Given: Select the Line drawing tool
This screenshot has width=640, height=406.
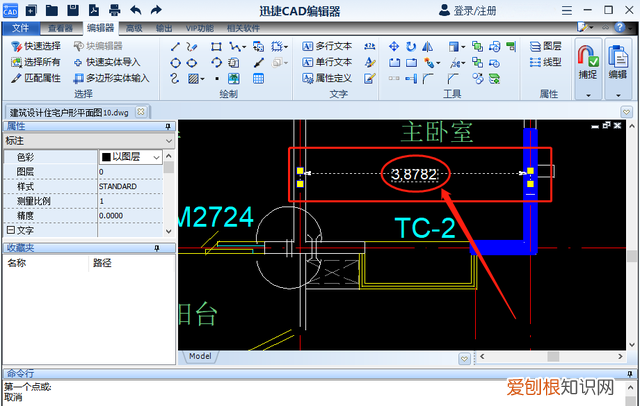Looking at the screenshot, I should point(176,46).
